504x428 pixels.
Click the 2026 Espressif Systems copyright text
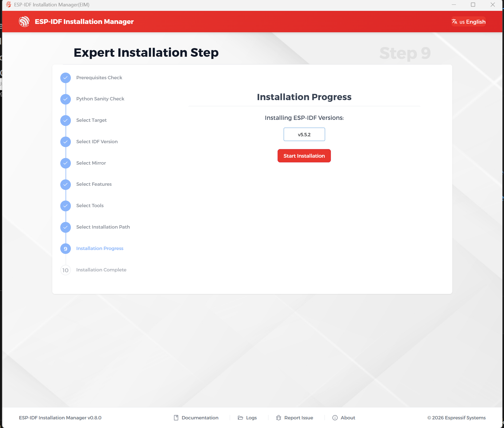pyautogui.click(x=456, y=418)
